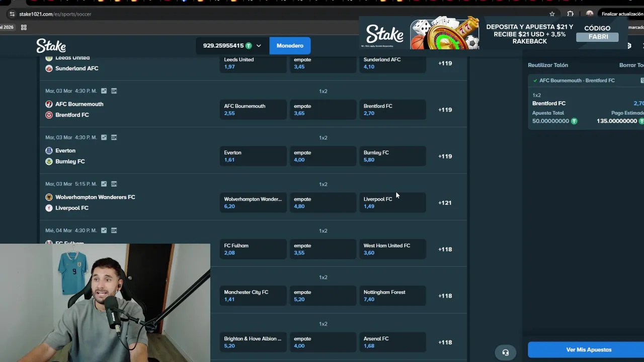
Task: Click the Stake rakeback promo banner
Action: pos(493,34)
